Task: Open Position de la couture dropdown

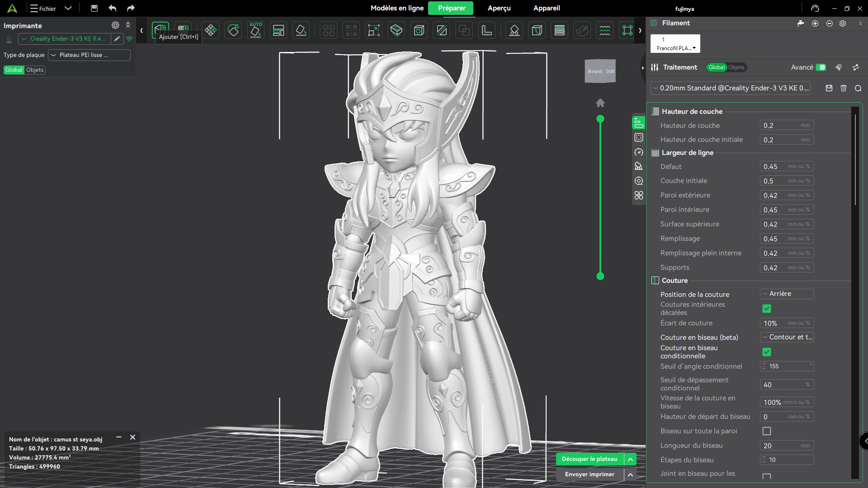Action: pyautogui.click(x=787, y=294)
